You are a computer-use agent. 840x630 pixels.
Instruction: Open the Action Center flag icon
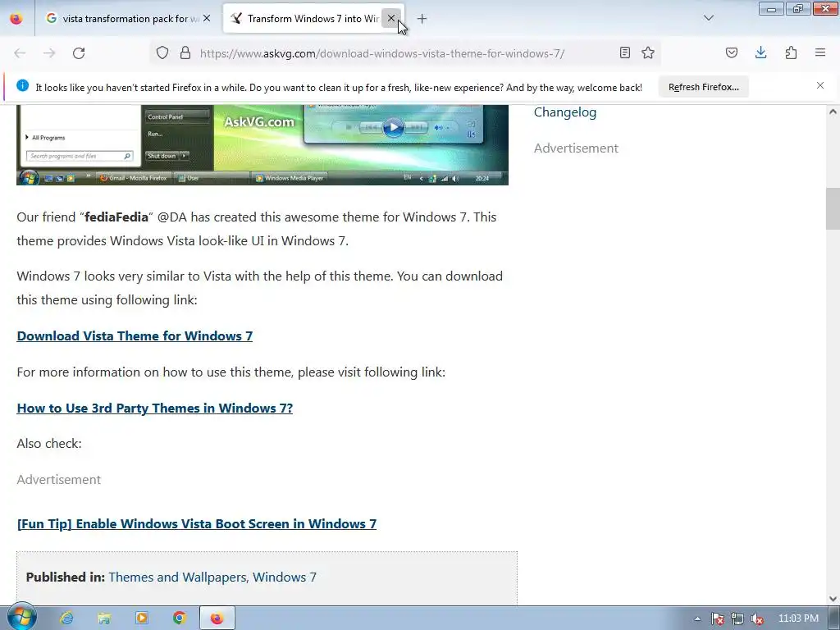pyautogui.click(x=717, y=619)
